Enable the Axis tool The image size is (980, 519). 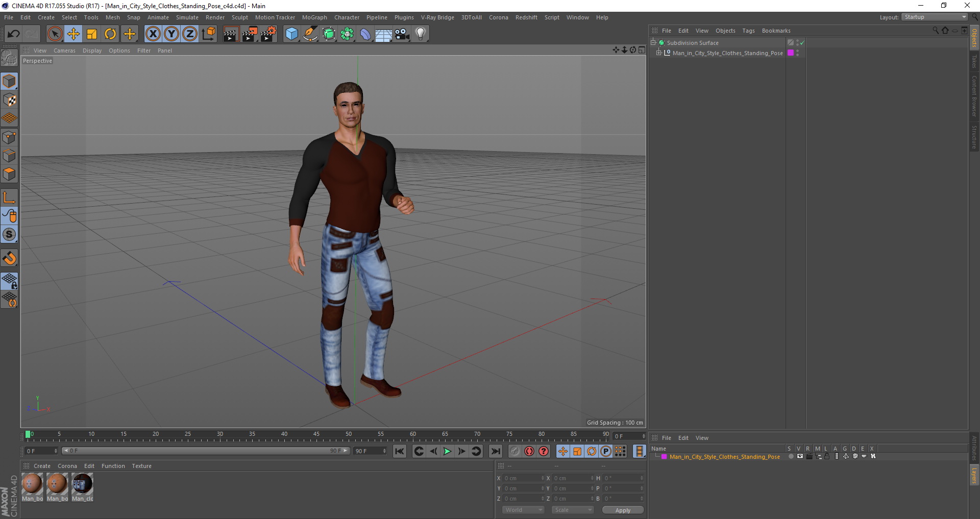pyautogui.click(x=9, y=197)
